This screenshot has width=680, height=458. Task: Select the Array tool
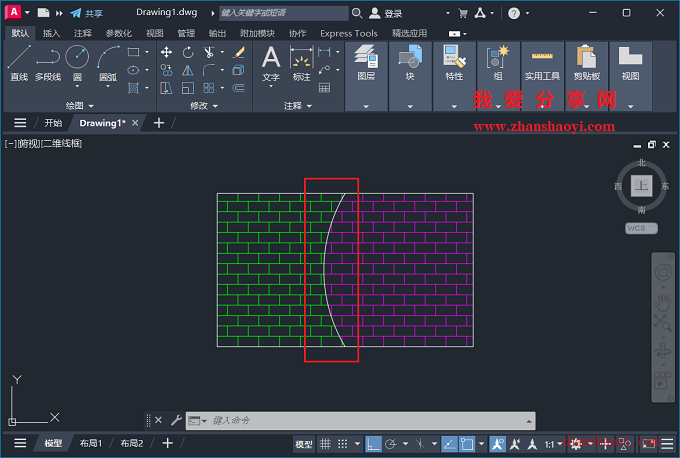click(209, 88)
